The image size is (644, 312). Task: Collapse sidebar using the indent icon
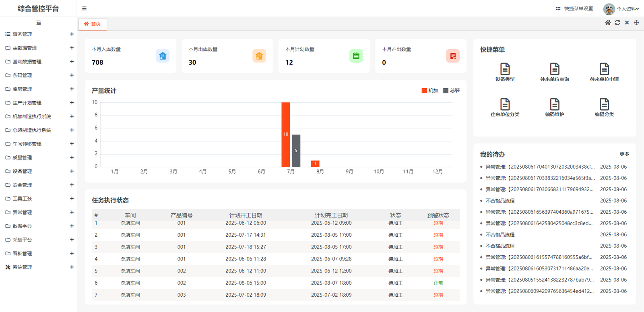[39, 23]
